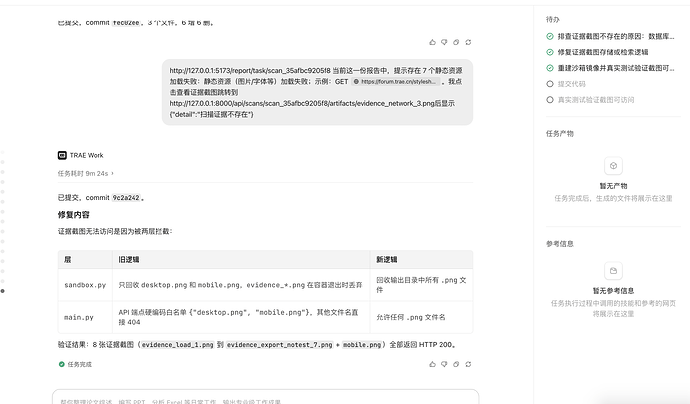Expand the 任务耗时 9m 24s details chevron

[x=112, y=173]
